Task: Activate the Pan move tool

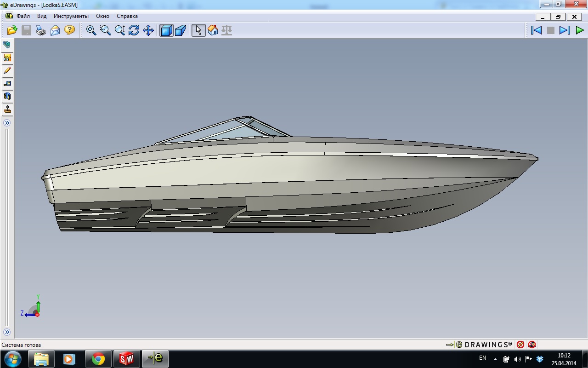Action: pyautogui.click(x=148, y=30)
